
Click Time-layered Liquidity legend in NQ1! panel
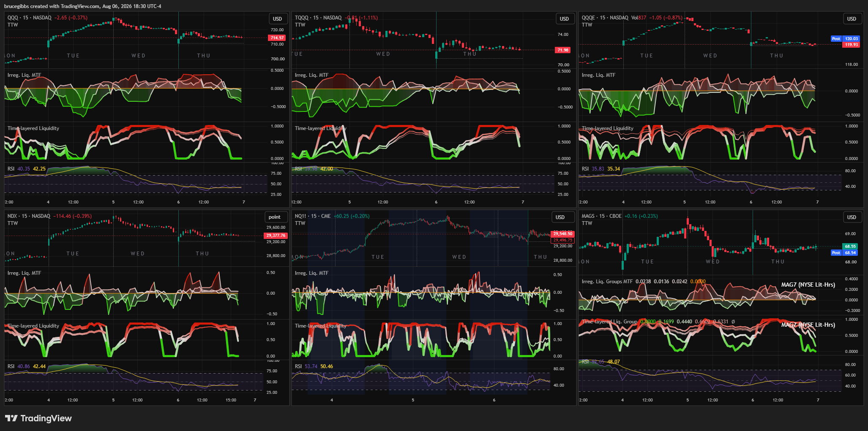(x=321, y=326)
